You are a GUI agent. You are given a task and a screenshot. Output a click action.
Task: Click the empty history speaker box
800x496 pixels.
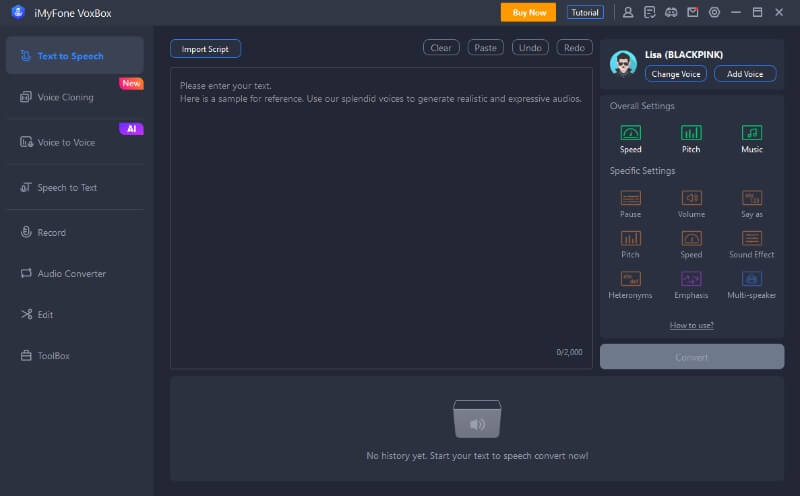(477, 419)
